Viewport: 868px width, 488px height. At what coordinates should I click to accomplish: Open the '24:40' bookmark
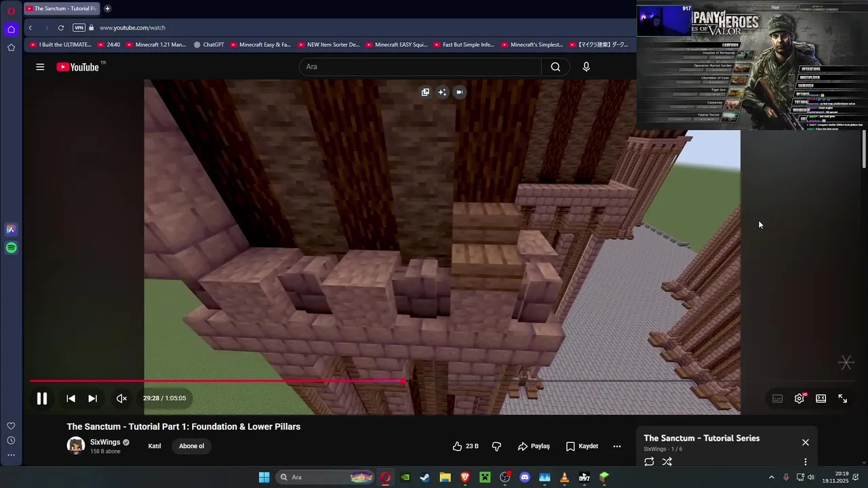point(109,45)
